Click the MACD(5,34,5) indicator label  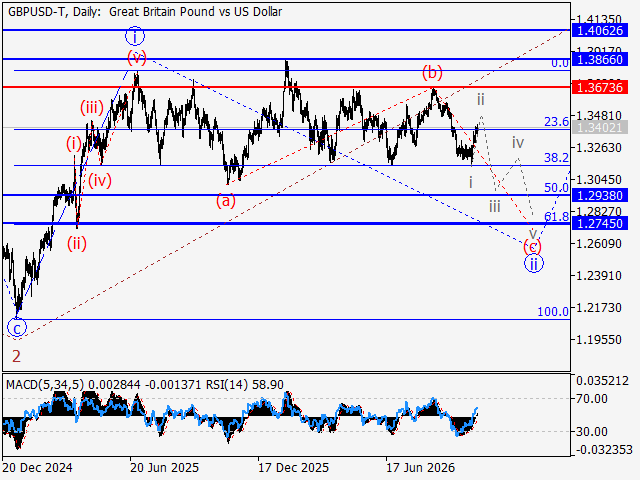tap(45, 384)
